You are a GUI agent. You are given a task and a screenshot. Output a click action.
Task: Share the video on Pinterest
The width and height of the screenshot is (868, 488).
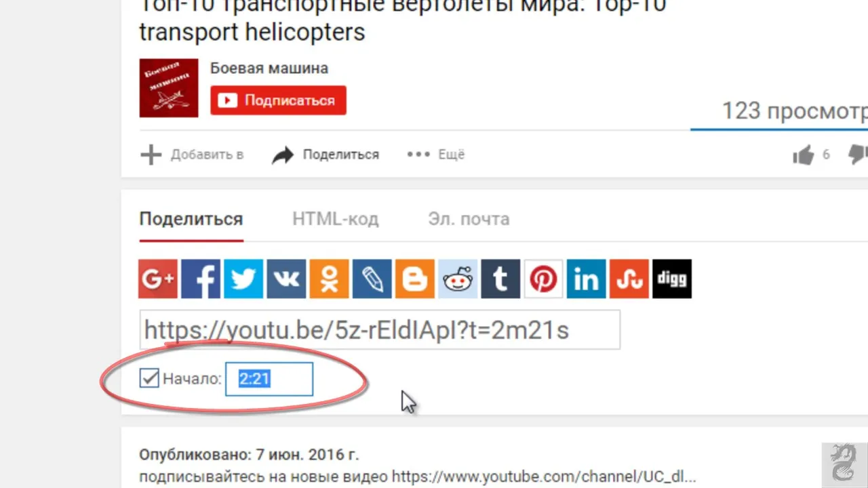tap(543, 279)
